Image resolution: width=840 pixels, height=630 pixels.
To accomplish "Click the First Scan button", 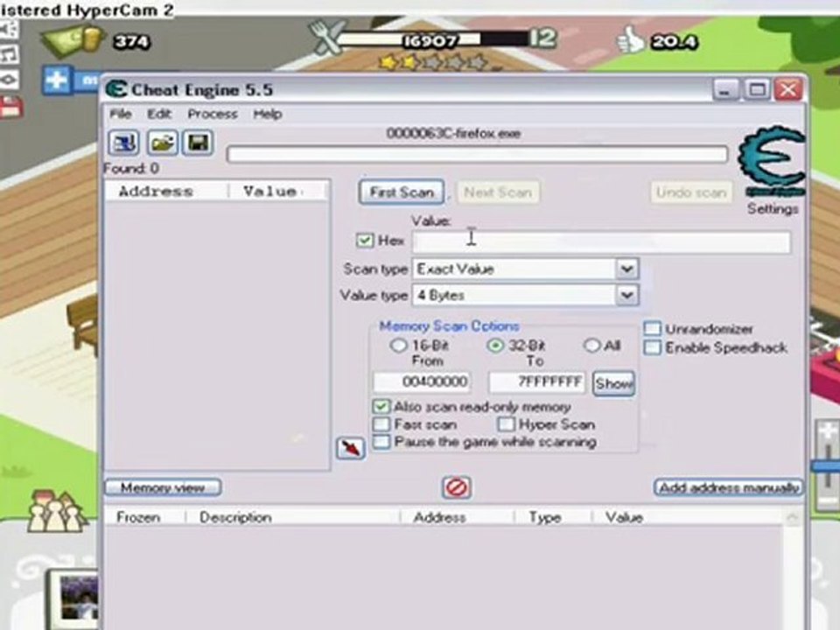I will [402, 192].
